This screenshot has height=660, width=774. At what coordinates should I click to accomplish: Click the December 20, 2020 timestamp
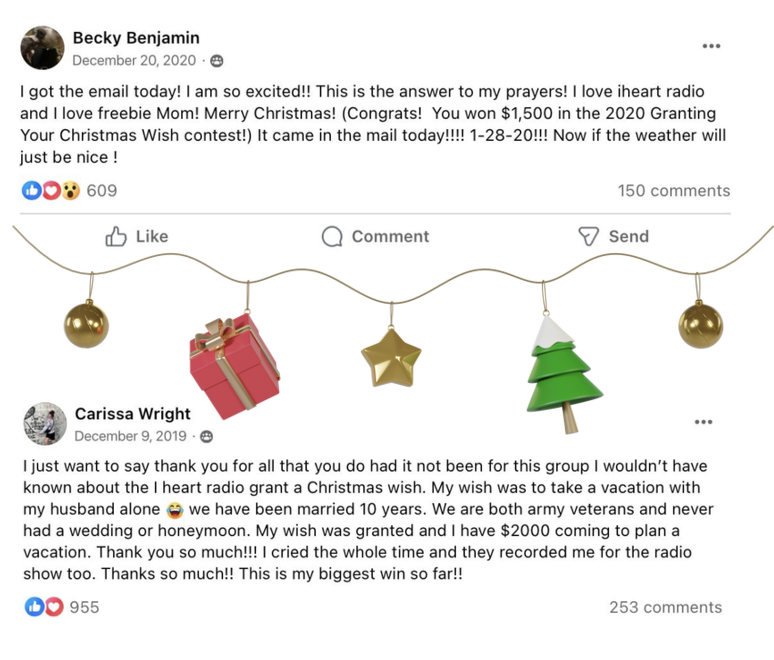(x=134, y=60)
